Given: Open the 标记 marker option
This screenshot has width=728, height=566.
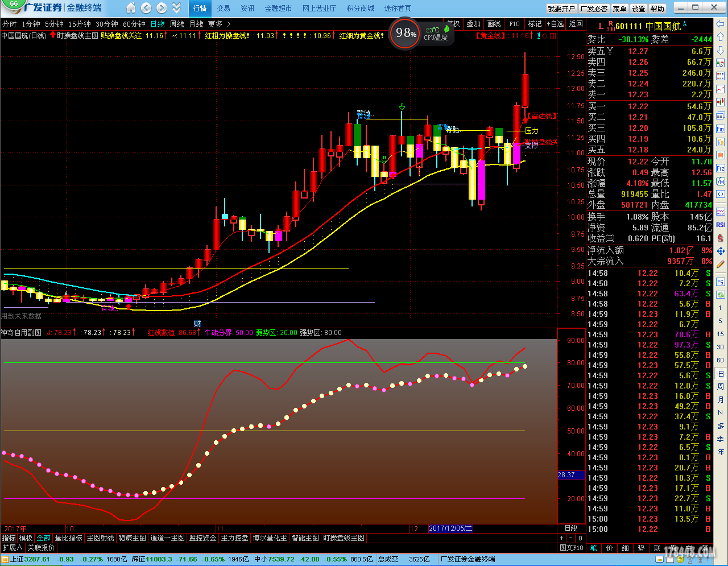Looking at the screenshot, I should [535, 24].
